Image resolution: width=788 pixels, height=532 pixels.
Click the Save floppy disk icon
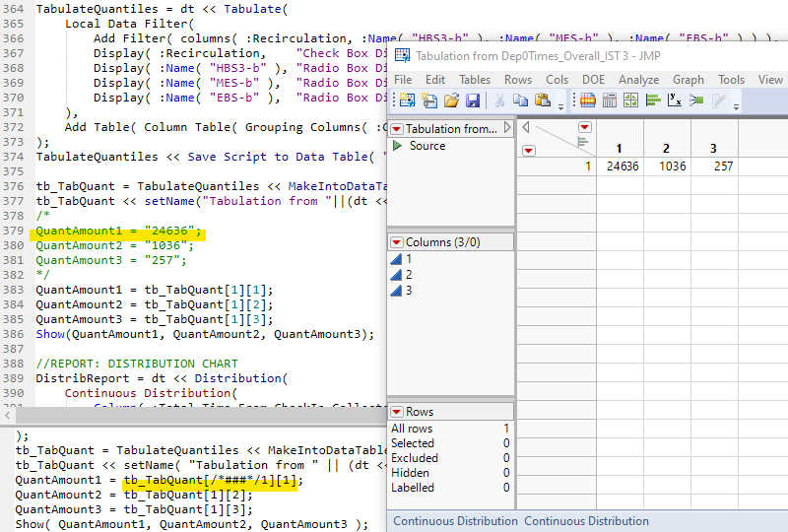click(473, 100)
